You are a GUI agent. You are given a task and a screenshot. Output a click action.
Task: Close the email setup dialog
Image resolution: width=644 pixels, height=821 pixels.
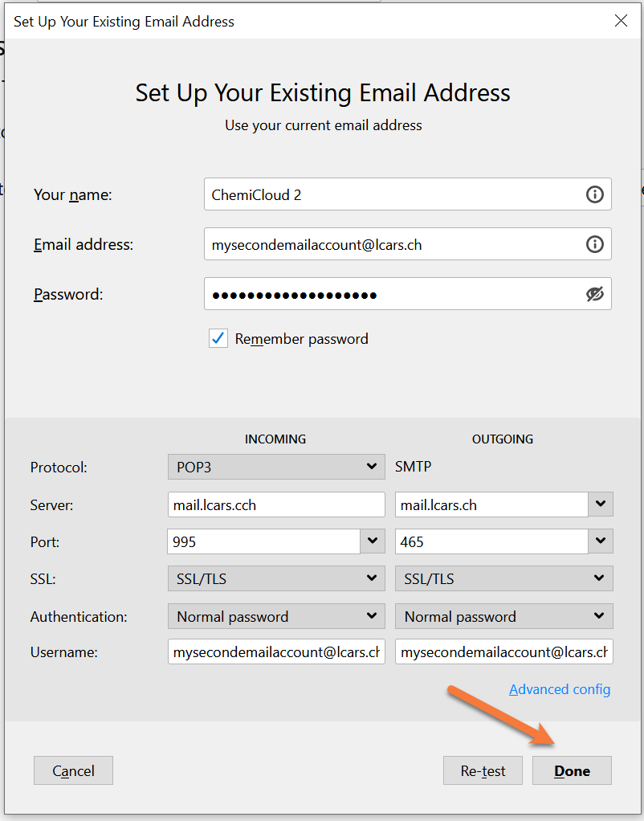(621, 21)
